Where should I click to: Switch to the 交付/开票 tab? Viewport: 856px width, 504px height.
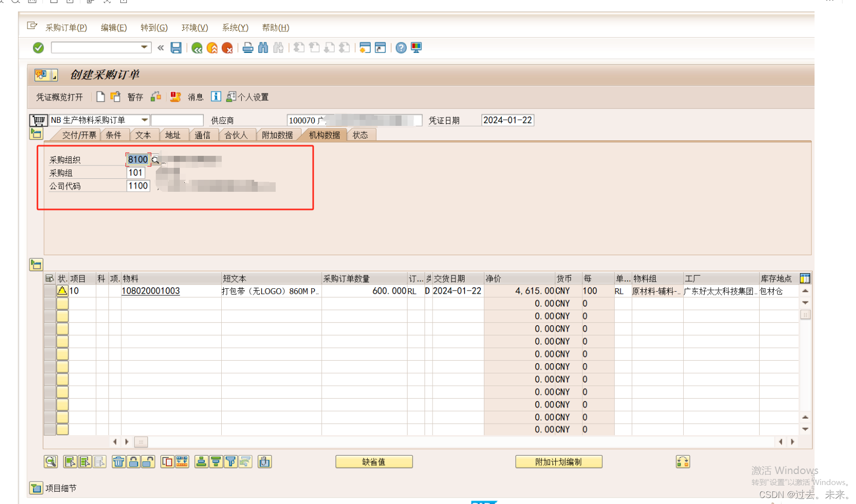click(79, 135)
